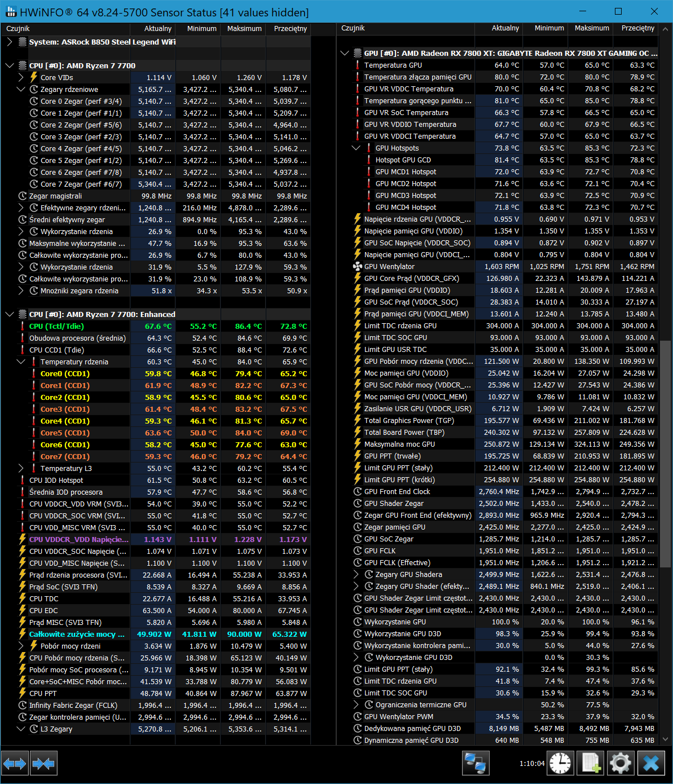Reset min/max values with the clock button
Screen dimensions: 673x784
[560, 764]
